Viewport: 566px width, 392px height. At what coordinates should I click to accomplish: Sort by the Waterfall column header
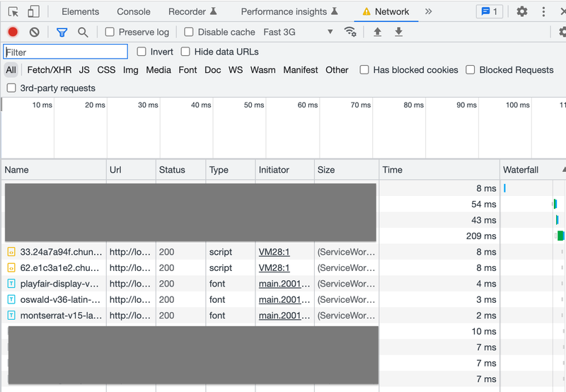coord(533,170)
